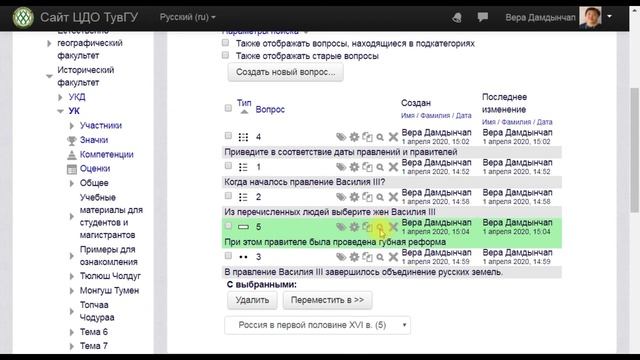Viewport: 640px width, 360px height.
Task: Click Удалить button
Action: pyautogui.click(x=252, y=300)
